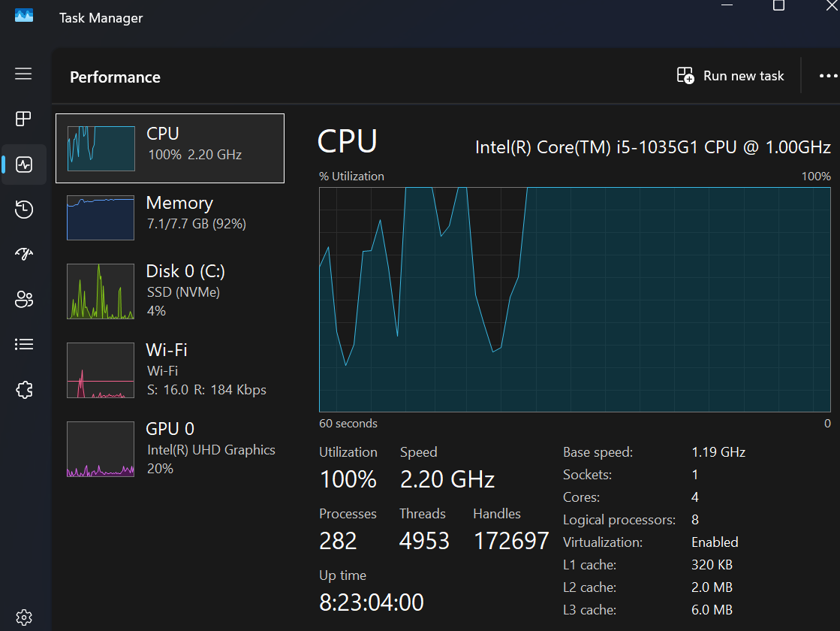Viewport: 840px width, 631px height.
Task: Open the Processes view
Action: click(x=23, y=119)
